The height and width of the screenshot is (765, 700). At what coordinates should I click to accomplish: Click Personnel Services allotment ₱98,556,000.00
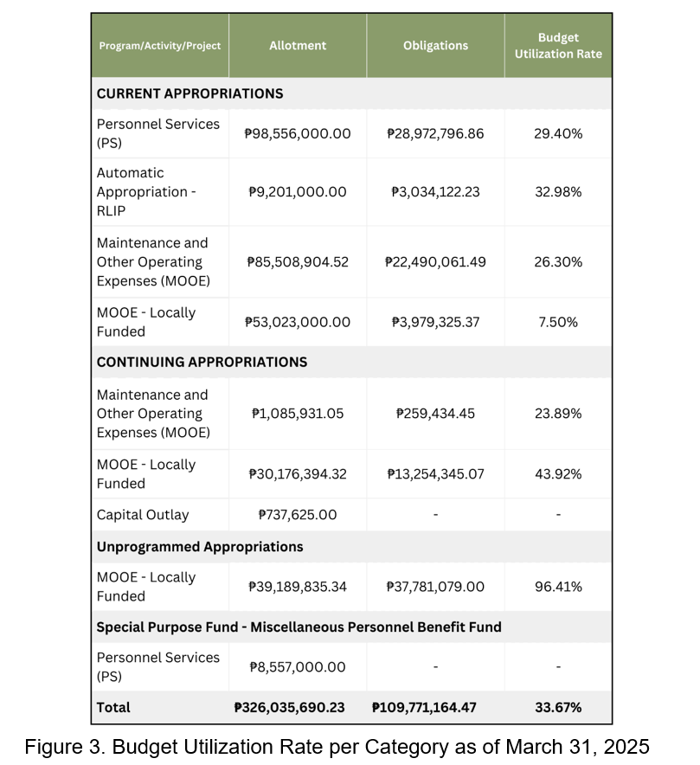tap(298, 133)
